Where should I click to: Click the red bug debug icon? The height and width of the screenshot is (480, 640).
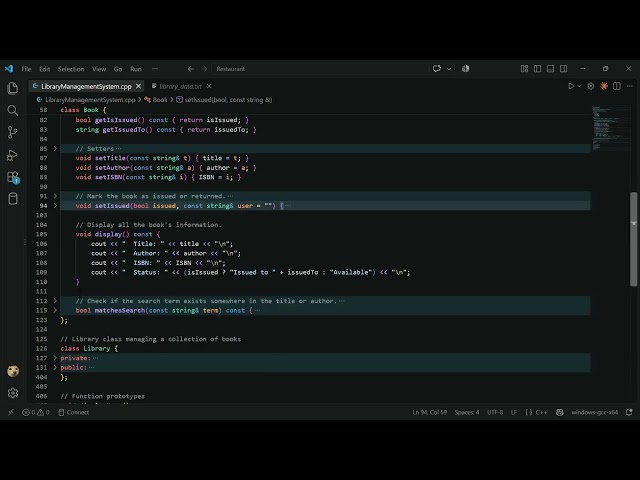[x=604, y=86]
